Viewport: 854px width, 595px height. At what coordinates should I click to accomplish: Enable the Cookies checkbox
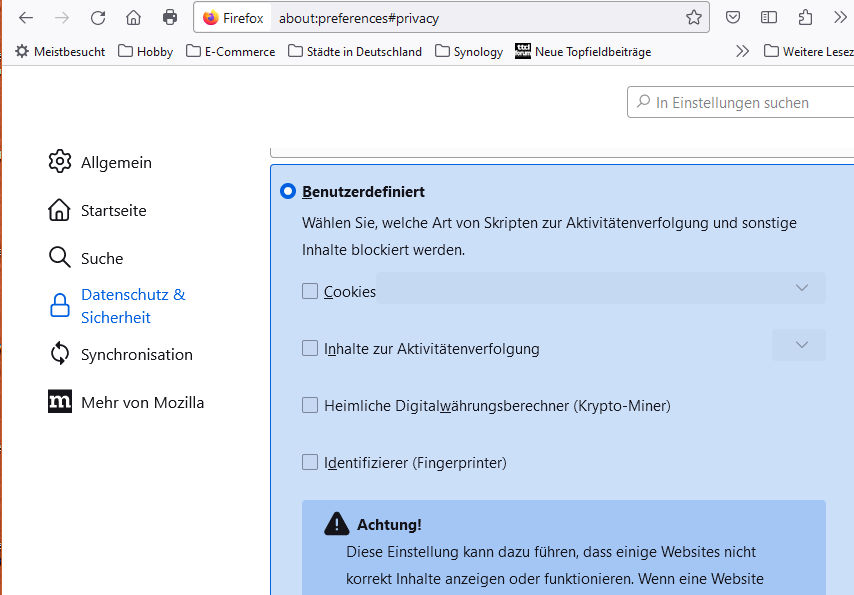coord(310,291)
